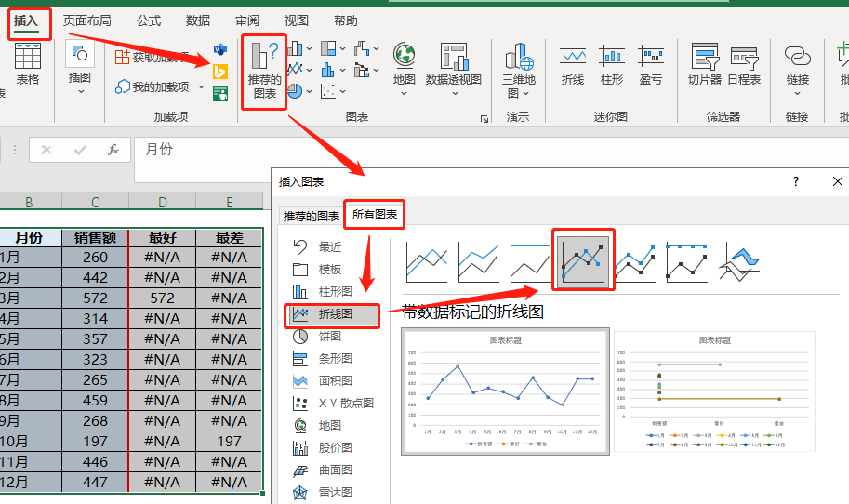
Task: Select column D header
Action: point(163,202)
